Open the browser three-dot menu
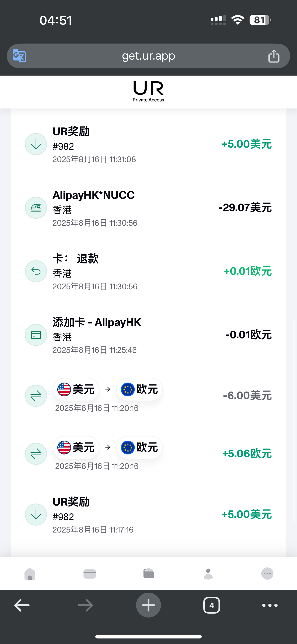297x644 pixels. pyautogui.click(x=270, y=605)
